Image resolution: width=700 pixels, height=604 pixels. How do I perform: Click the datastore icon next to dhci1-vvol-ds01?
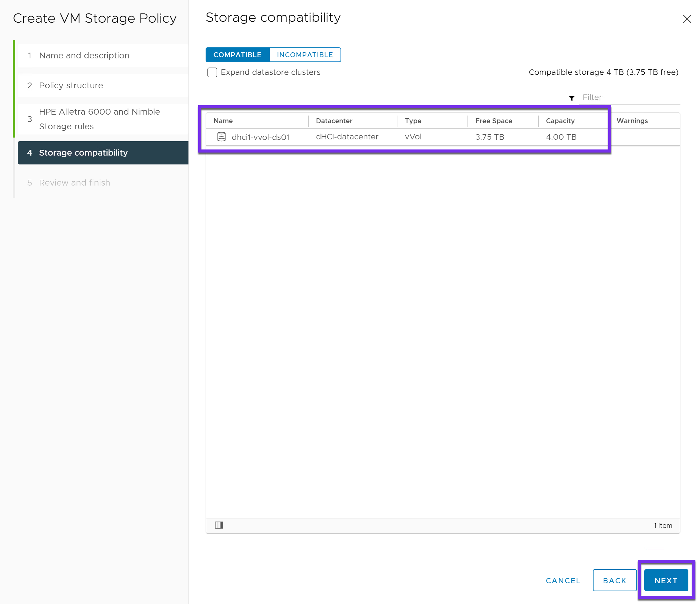(221, 137)
